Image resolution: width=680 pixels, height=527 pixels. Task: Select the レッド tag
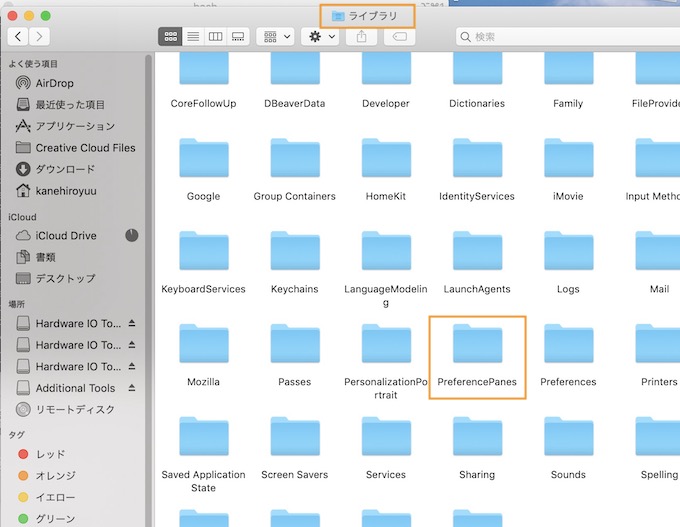[x=42, y=454]
